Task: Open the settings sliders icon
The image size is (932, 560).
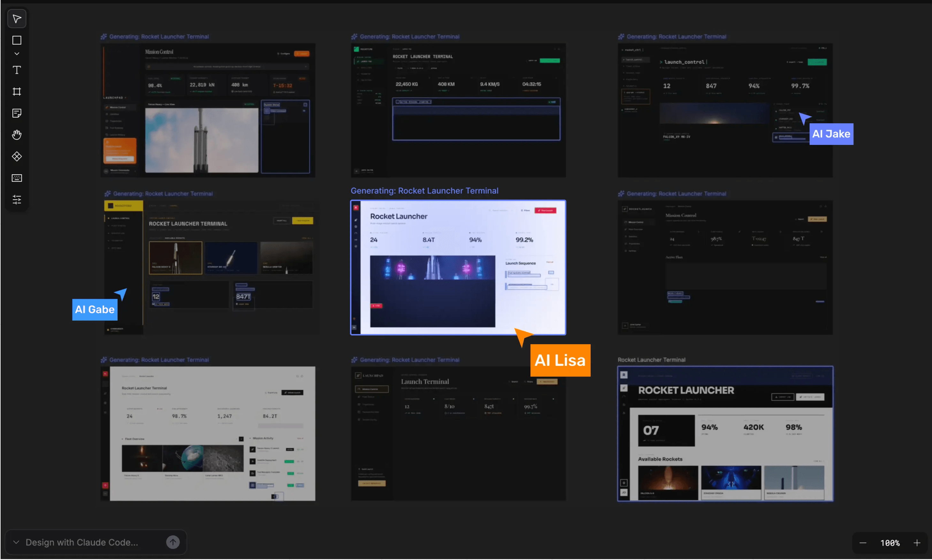Action: (x=17, y=199)
